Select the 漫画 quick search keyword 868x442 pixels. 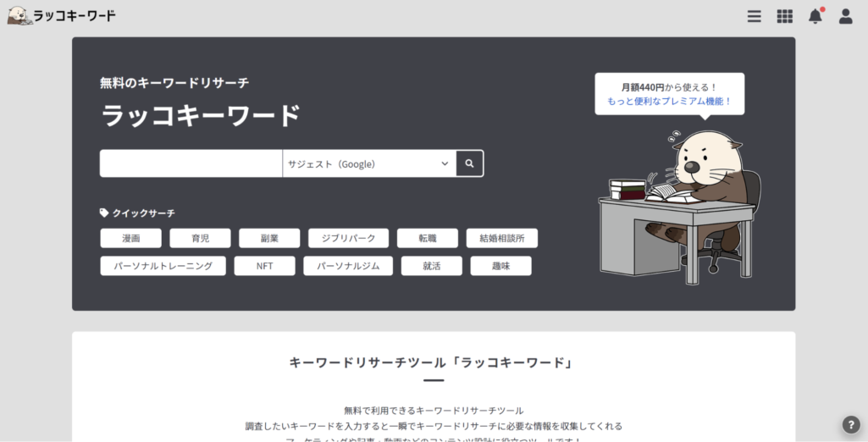130,239
